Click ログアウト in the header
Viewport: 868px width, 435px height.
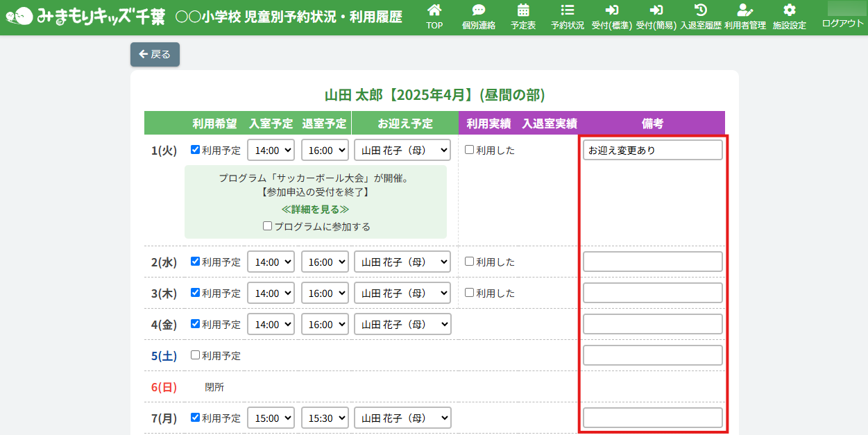pyautogui.click(x=842, y=23)
